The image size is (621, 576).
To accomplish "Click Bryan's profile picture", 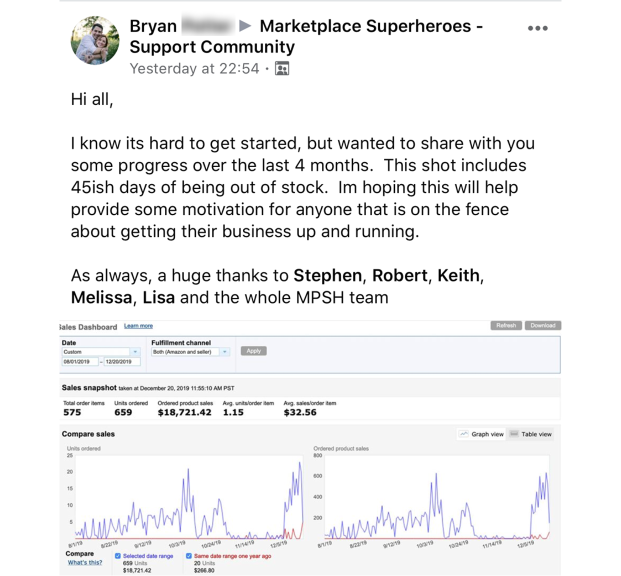I will click(x=95, y=41).
